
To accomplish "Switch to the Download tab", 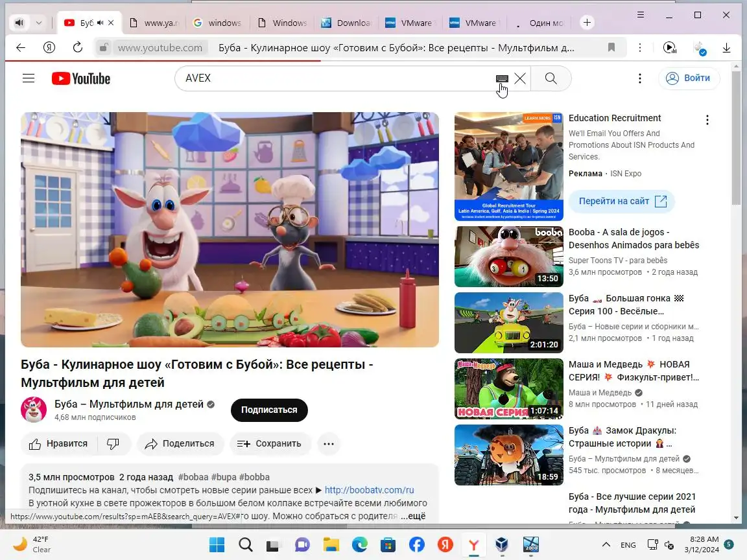I will point(346,23).
